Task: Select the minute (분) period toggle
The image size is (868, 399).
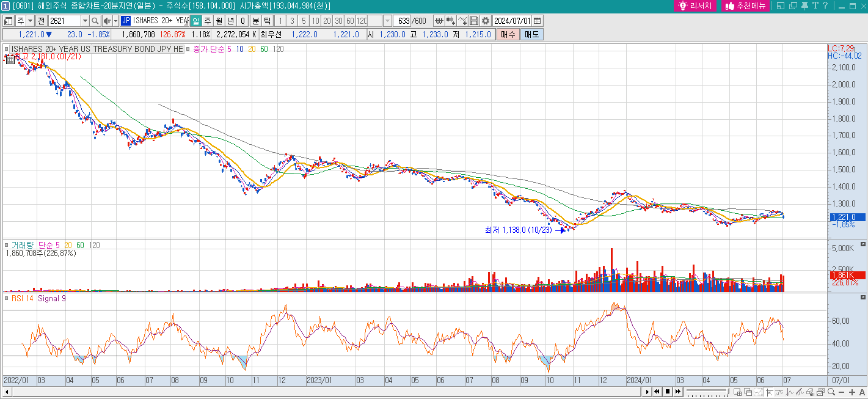Action: click(x=256, y=21)
